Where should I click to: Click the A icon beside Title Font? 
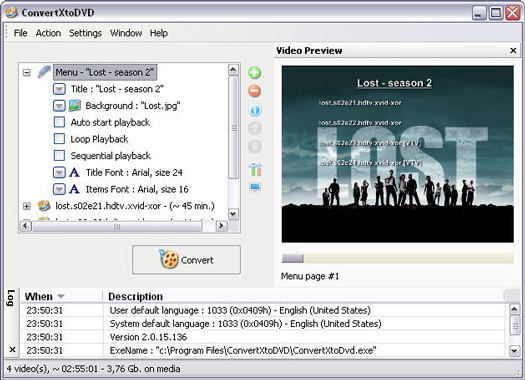[74, 172]
